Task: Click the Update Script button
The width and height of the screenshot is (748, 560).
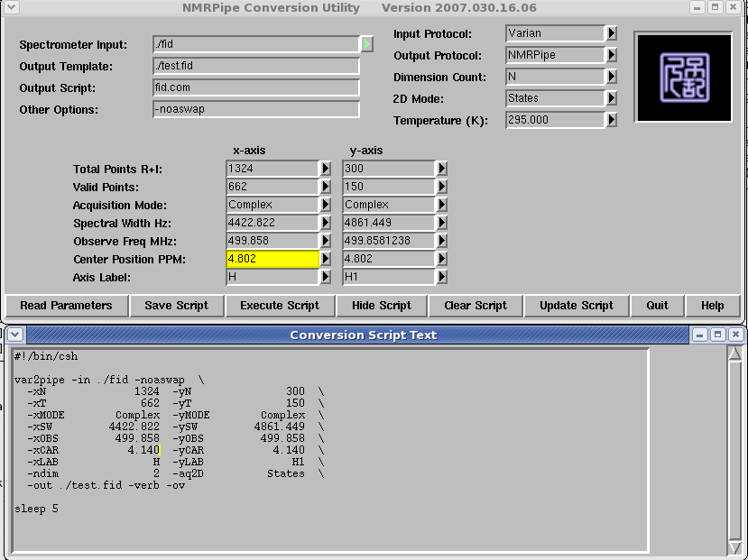Action: (577, 306)
